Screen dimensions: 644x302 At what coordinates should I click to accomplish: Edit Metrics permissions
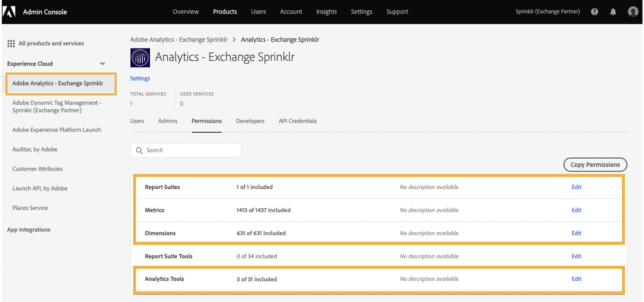click(x=576, y=210)
